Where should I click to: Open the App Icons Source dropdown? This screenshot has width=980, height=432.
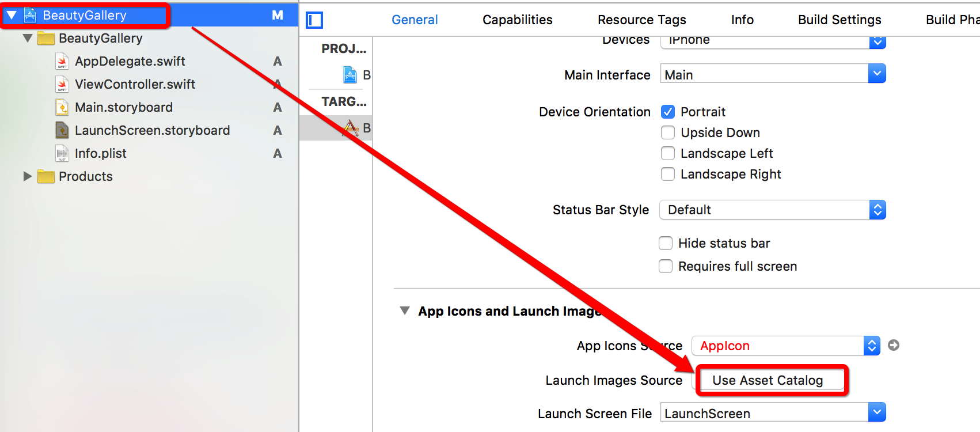786,346
